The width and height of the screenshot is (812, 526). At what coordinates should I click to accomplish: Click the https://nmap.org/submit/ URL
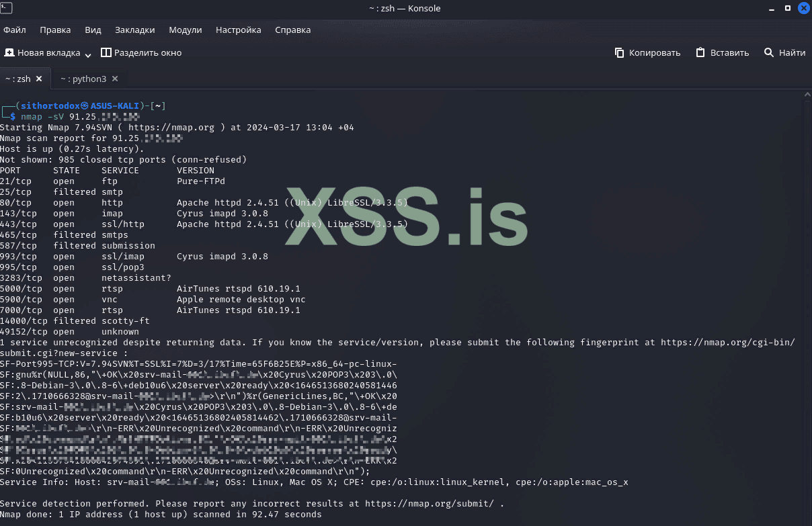point(430,504)
